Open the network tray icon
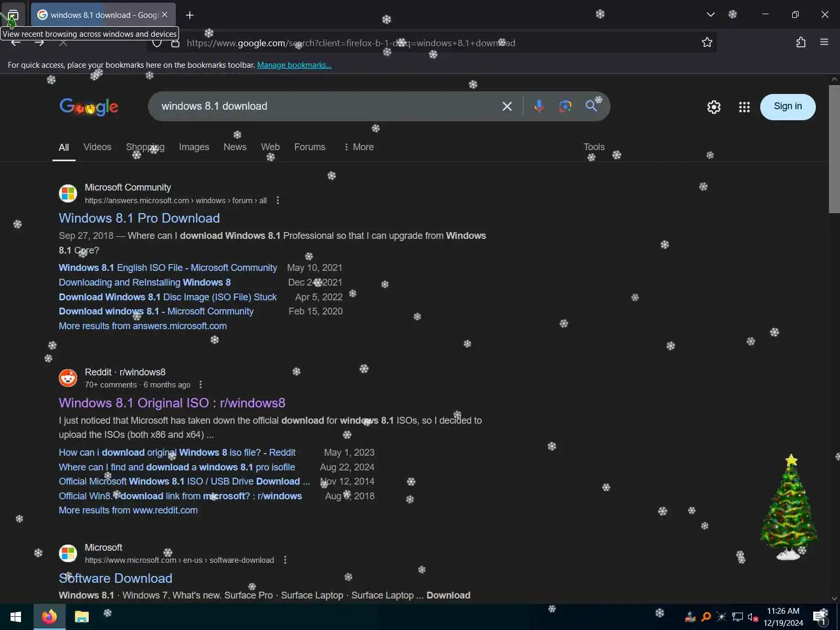This screenshot has height=630, width=840. (738, 617)
